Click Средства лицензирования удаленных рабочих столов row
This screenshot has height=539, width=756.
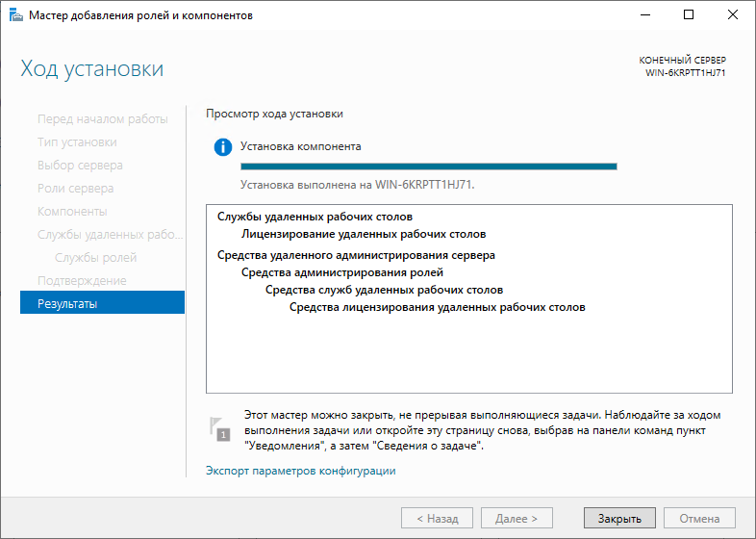[x=438, y=307]
